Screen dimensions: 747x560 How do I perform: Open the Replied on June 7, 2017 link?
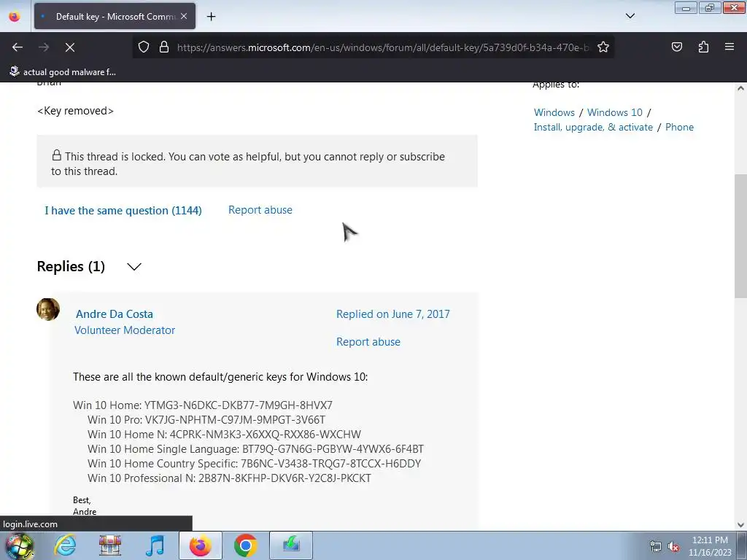[393, 314]
